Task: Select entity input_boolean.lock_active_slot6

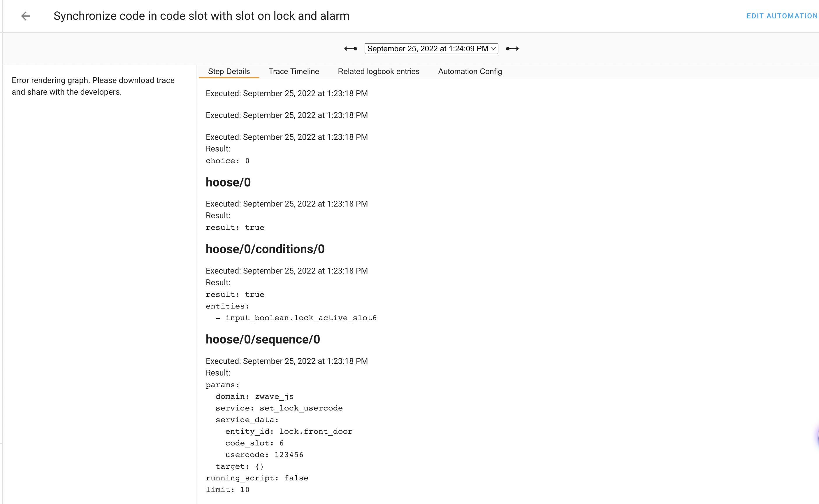Action: (x=301, y=318)
